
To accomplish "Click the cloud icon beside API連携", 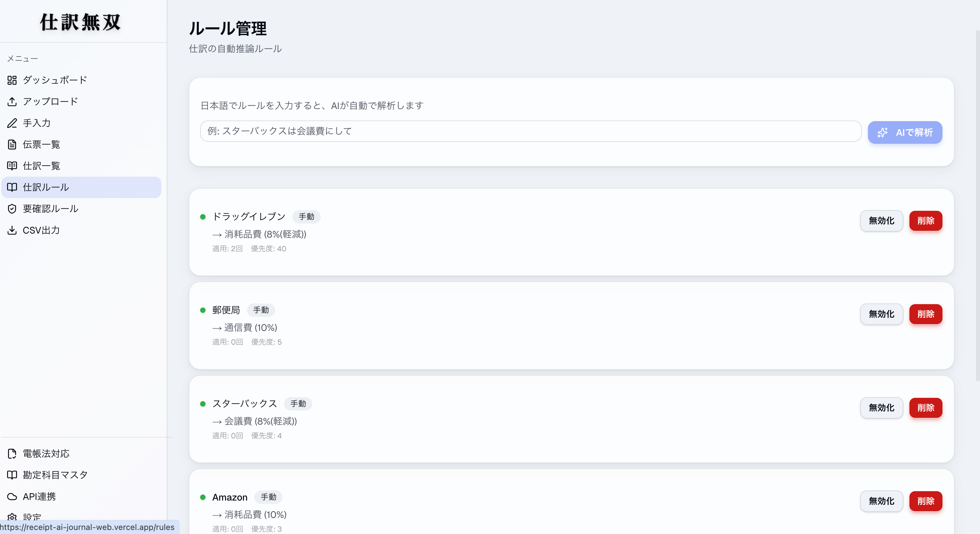I will [x=12, y=497].
